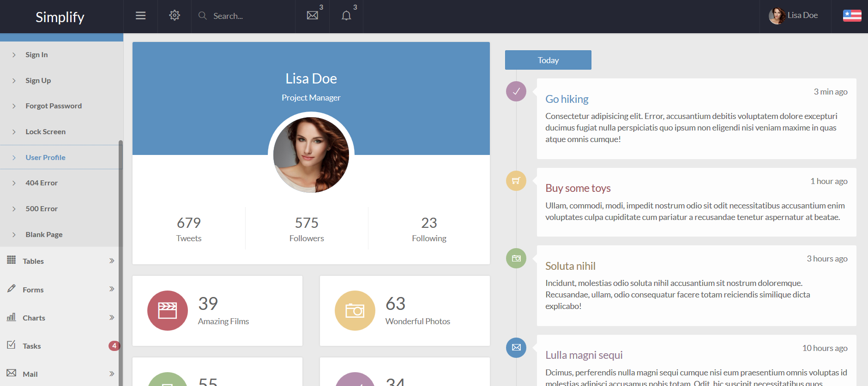Click the Soluta nihil camera timeline icon

pyautogui.click(x=516, y=258)
